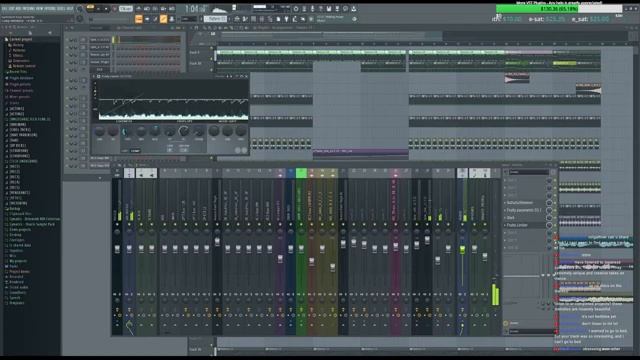Open the HELP menu
Image resolution: width=640 pixels, height=360 pixels.
coord(70,8)
